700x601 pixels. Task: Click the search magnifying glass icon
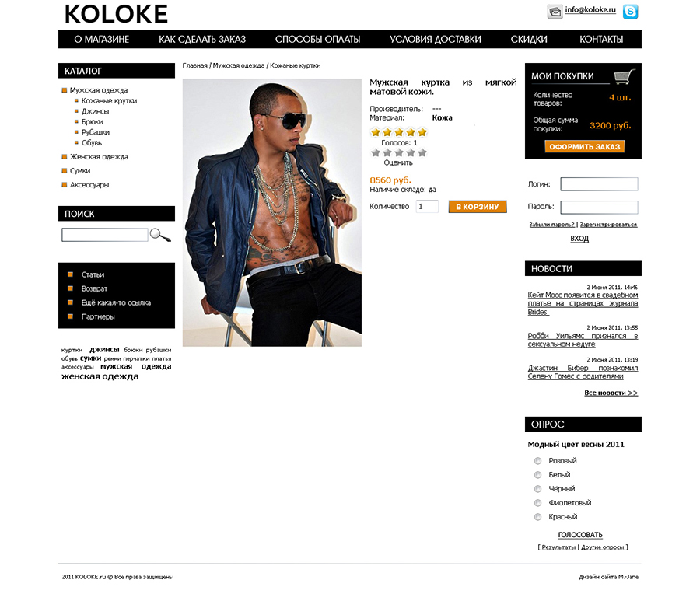160,235
